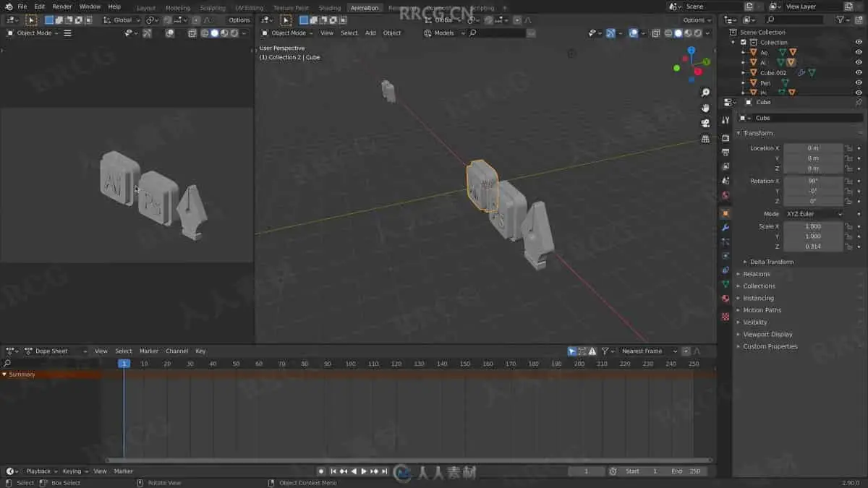Switch to the Shading workspace tab

click(x=330, y=8)
